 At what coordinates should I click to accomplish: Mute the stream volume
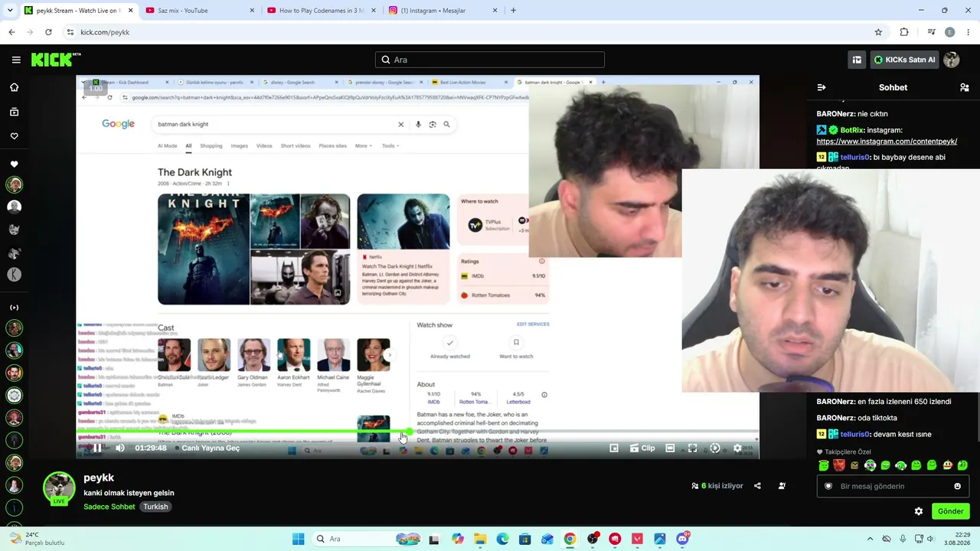pyautogui.click(x=120, y=448)
